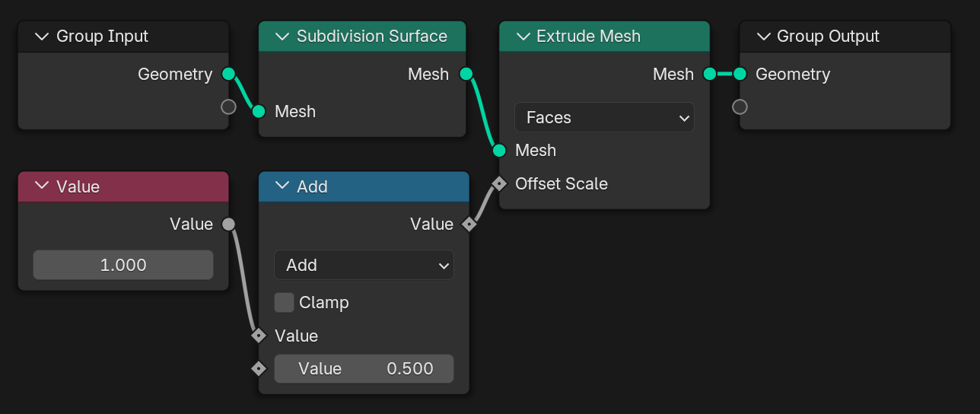Select the Add node by its header title
The height and width of the screenshot is (414, 980).
(312, 187)
